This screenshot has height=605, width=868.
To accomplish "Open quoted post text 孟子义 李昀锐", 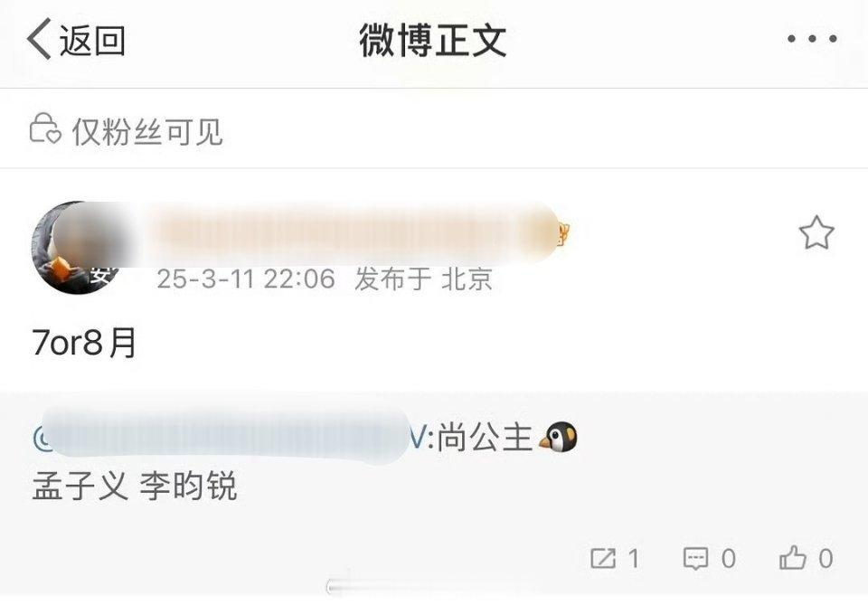I will tap(135, 486).
